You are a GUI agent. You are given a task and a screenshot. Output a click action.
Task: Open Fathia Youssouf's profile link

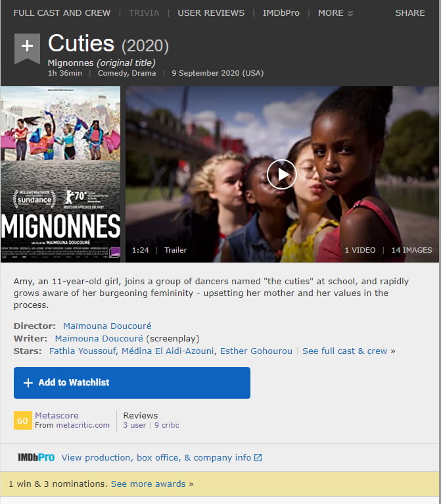[83, 351]
